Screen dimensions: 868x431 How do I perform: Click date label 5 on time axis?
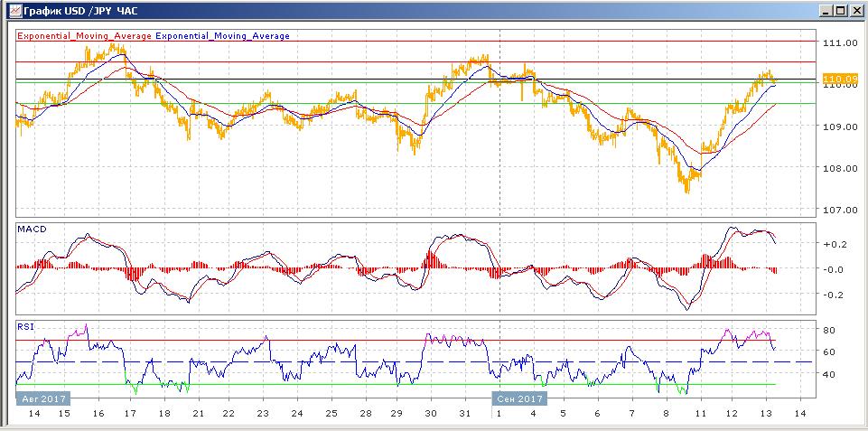coord(563,415)
